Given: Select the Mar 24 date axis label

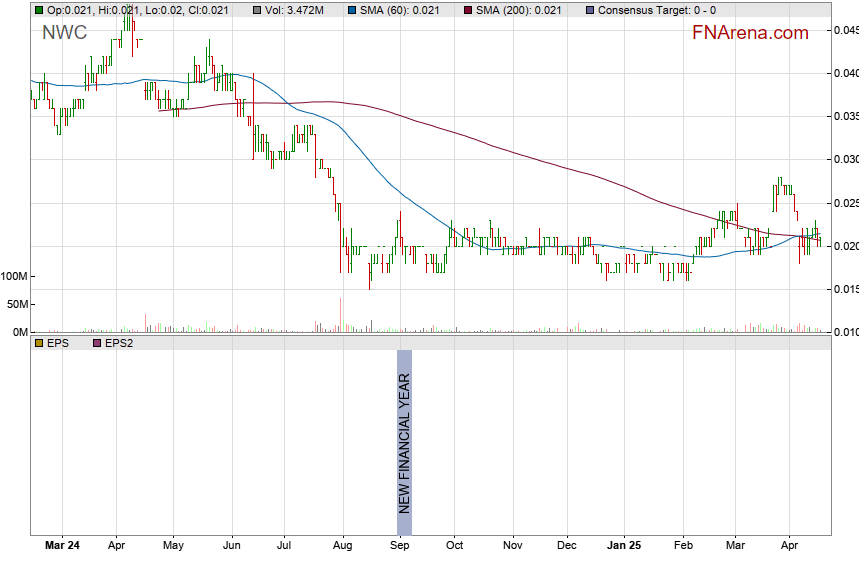Looking at the screenshot, I should click(x=63, y=547).
